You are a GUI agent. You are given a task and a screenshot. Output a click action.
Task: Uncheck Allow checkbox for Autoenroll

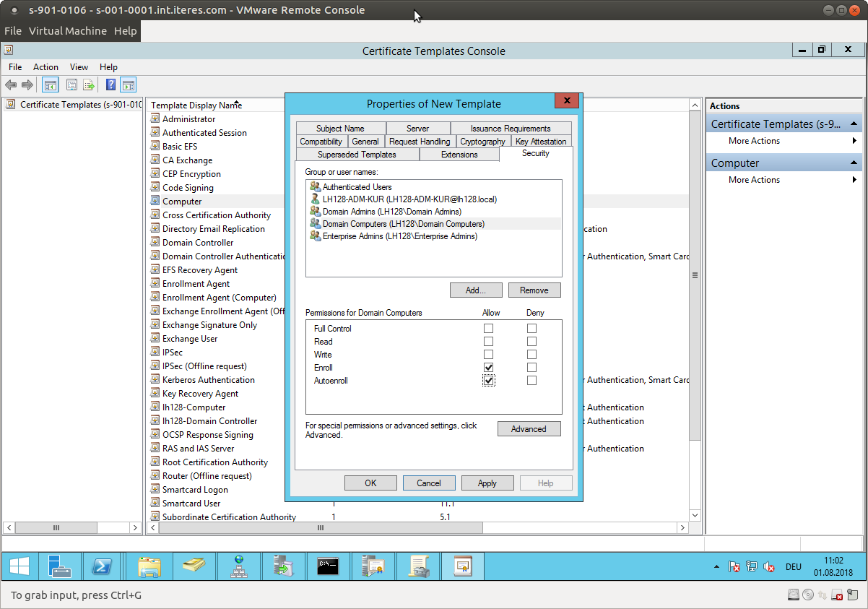click(489, 381)
